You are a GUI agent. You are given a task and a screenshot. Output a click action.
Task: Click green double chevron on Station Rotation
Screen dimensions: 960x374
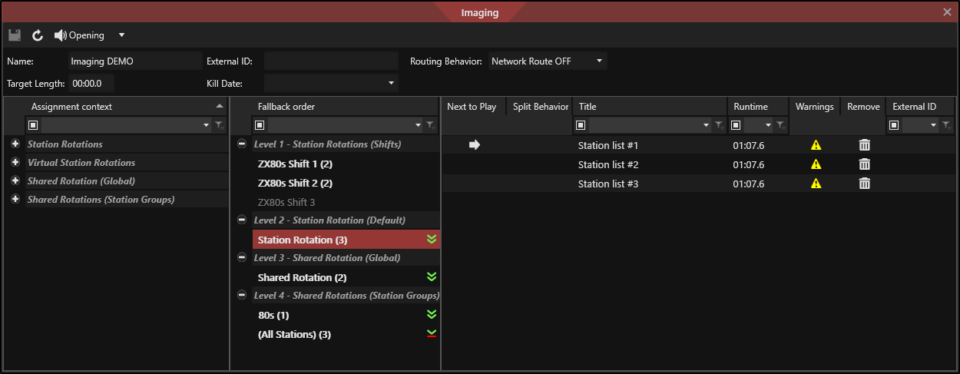pos(432,239)
